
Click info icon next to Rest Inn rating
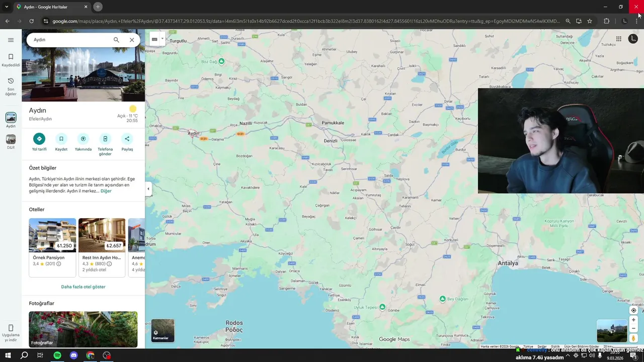(x=109, y=264)
